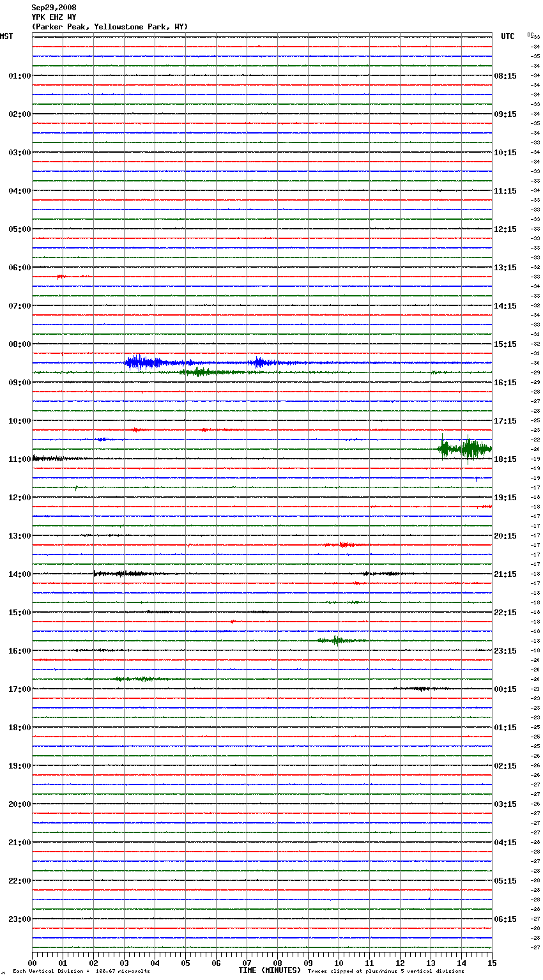Click the date label Sep29,2008
This screenshot has height=980, width=543.
(54, 8)
